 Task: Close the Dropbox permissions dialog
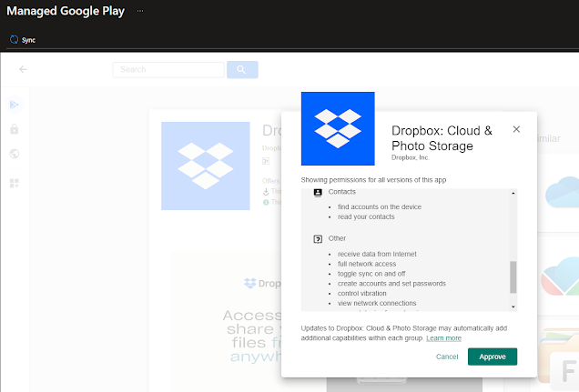516,129
